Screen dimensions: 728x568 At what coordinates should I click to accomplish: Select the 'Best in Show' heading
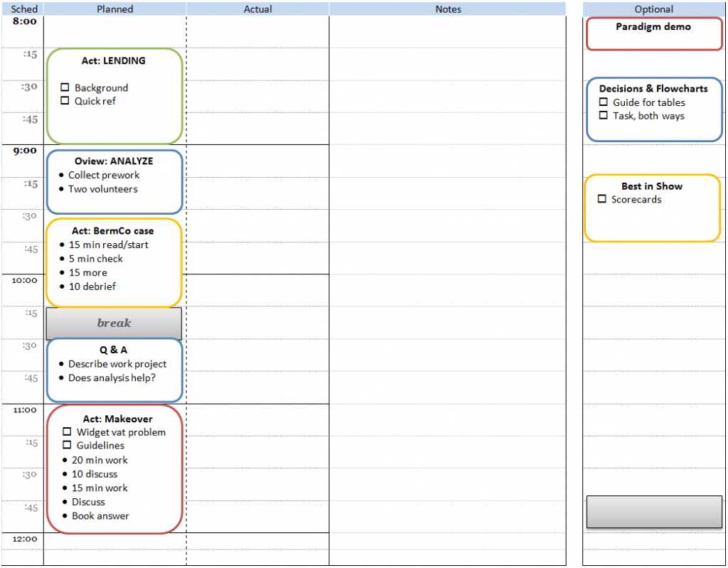tap(652, 186)
